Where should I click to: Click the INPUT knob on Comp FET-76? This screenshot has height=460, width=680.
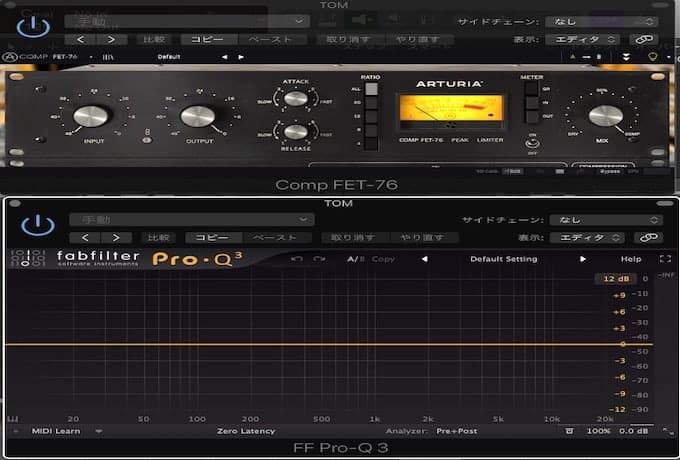pos(91,116)
